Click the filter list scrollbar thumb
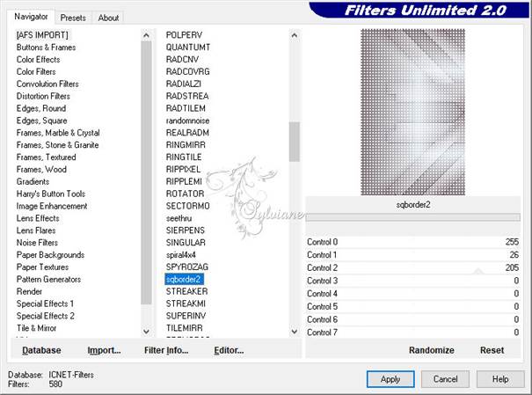532x395 pixels. coord(295,142)
